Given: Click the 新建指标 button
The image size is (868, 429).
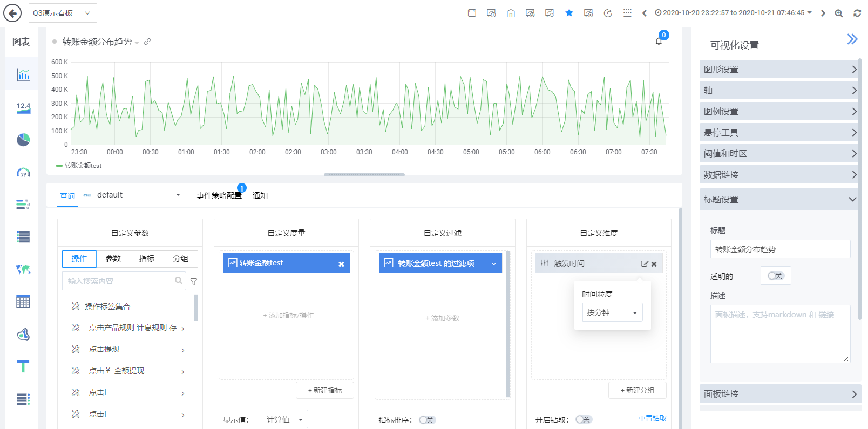Looking at the screenshot, I should pyautogui.click(x=325, y=390).
